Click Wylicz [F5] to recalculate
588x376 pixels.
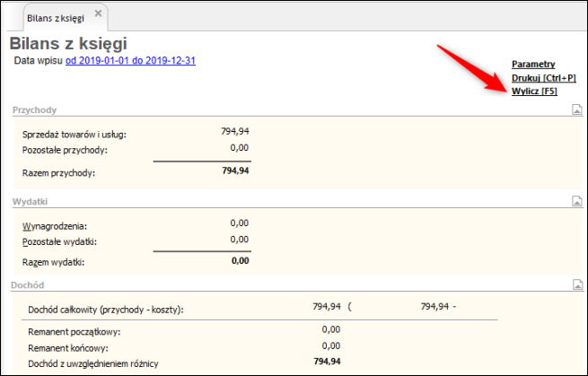(534, 92)
